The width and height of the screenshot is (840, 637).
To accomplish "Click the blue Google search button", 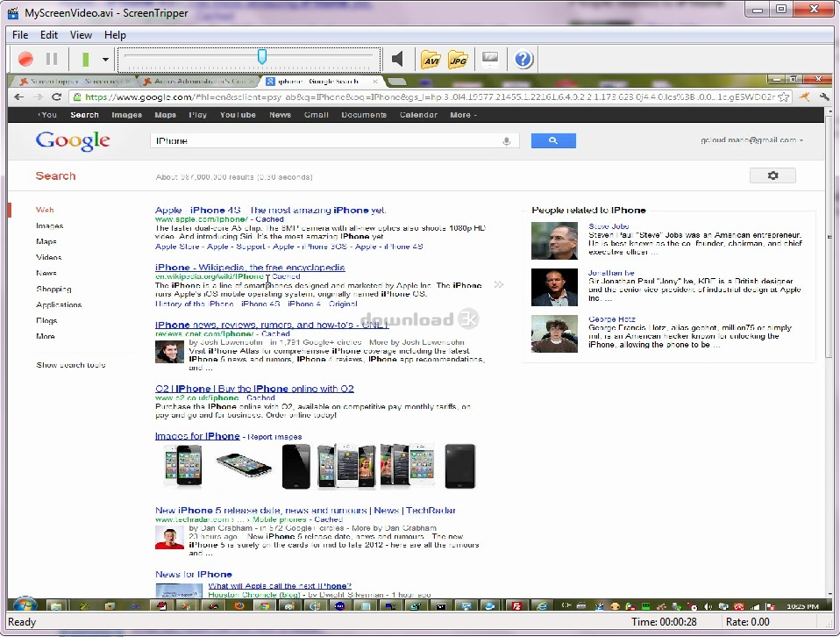I will click(553, 140).
